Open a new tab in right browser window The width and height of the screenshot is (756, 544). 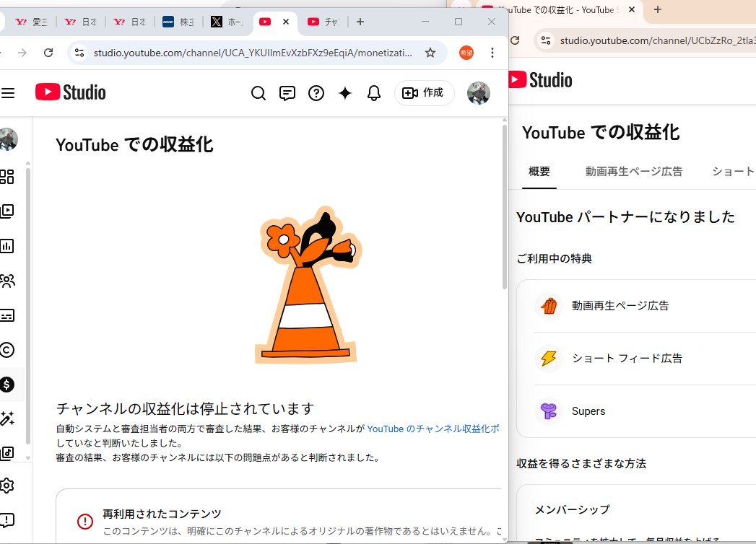tap(658, 9)
